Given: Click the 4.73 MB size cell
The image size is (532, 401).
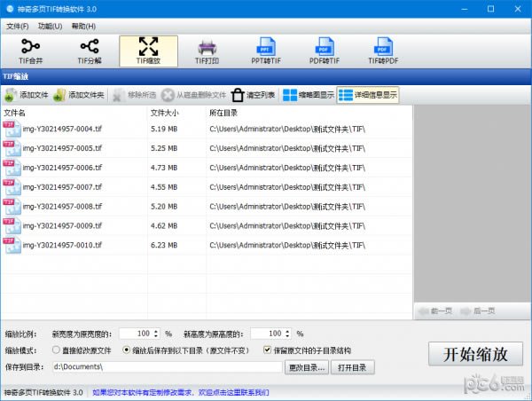Looking at the screenshot, I should [x=164, y=168].
